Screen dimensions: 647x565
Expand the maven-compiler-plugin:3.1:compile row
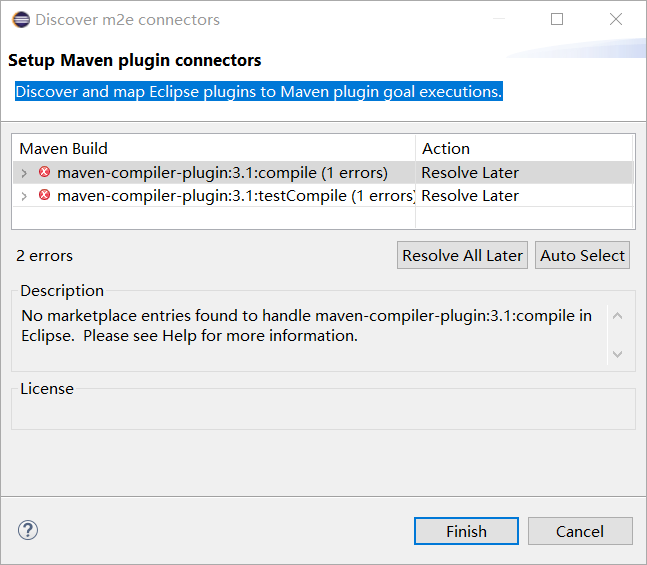click(24, 173)
